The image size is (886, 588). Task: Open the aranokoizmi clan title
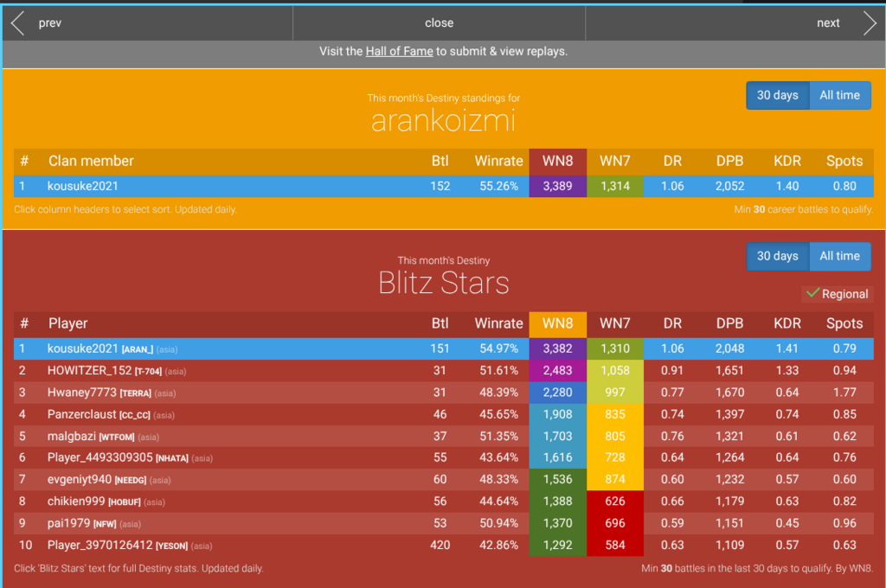pos(443,121)
